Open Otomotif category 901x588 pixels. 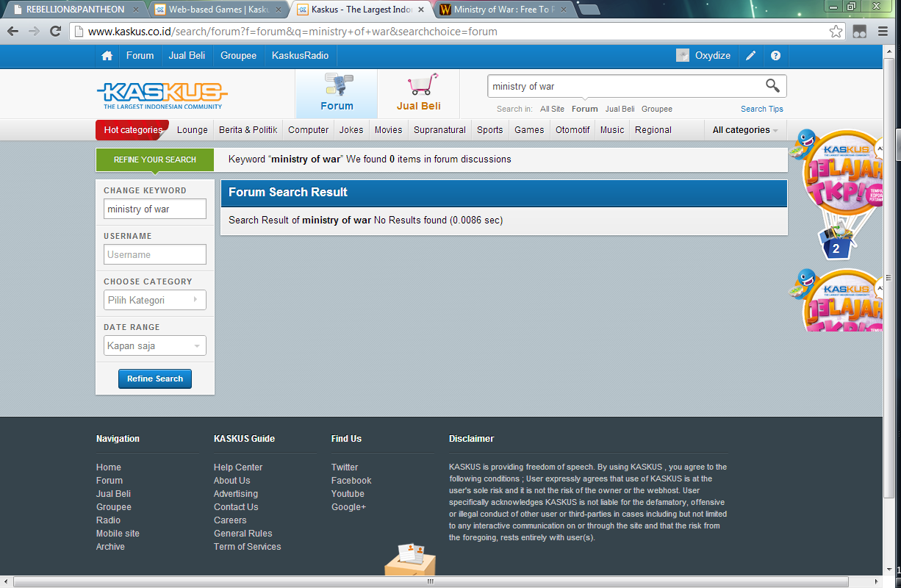(572, 130)
